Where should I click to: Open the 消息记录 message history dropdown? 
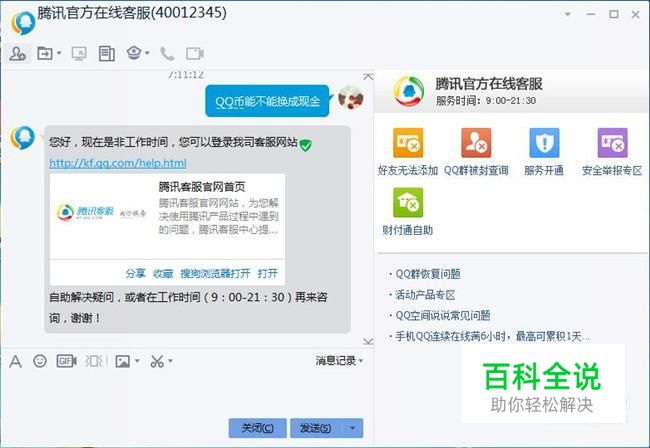pos(339,361)
